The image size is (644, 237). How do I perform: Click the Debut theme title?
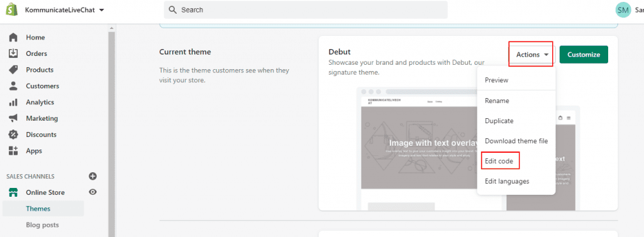pos(340,52)
